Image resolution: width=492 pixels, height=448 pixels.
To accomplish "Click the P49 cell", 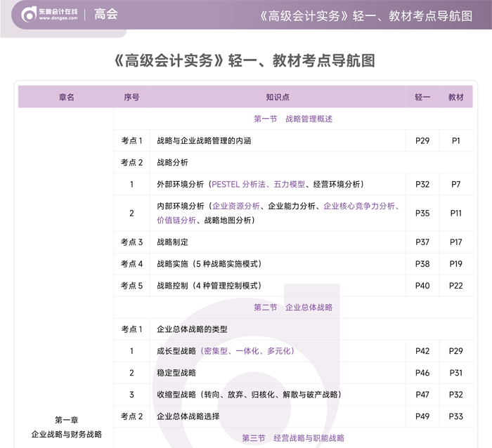I will pos(422,416).
